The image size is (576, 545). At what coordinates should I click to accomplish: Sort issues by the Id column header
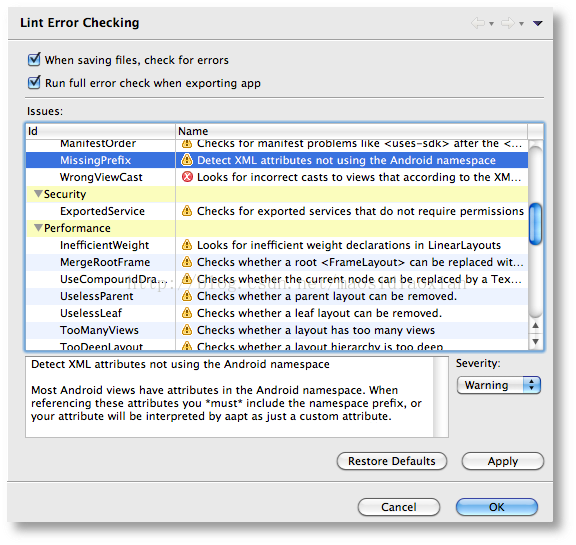(100, 131)
